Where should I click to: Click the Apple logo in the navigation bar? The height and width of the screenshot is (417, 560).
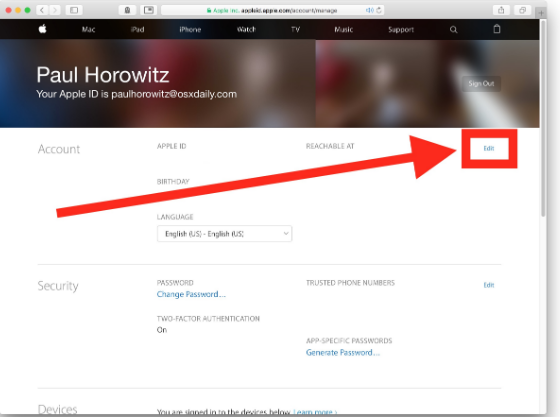[x=42, y=29]
